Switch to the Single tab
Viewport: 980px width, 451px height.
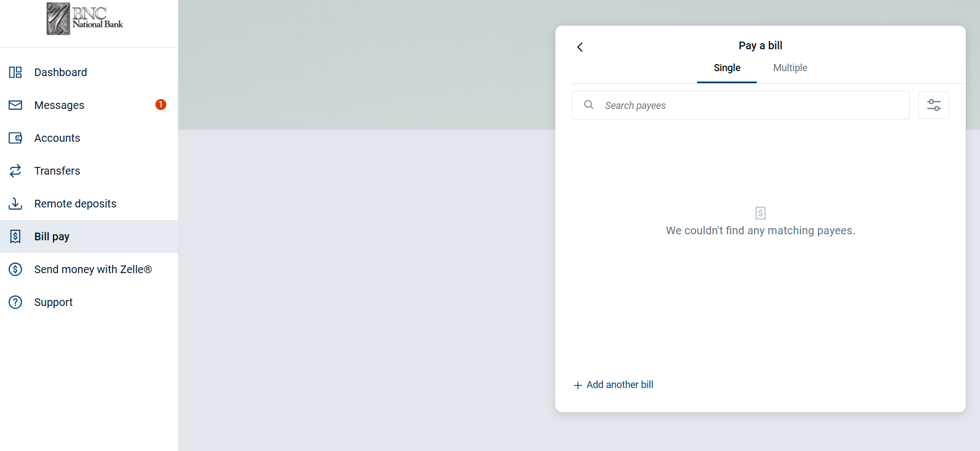coord(727,68)
